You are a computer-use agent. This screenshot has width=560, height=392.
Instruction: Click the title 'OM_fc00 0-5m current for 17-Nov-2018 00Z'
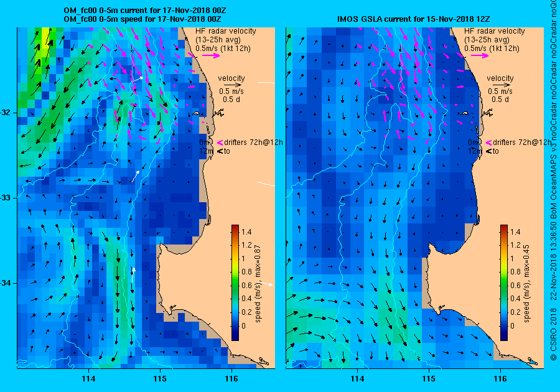coord(144,11)
